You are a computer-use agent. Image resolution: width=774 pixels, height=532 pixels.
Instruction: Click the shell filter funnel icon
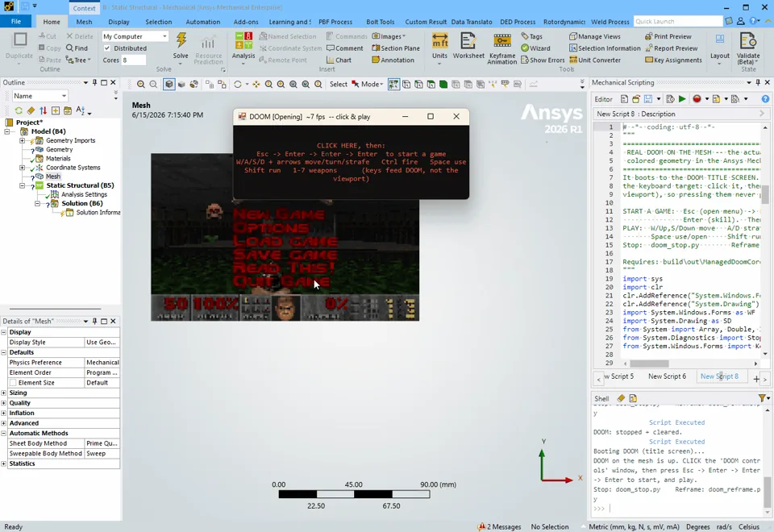click(763, 397)
